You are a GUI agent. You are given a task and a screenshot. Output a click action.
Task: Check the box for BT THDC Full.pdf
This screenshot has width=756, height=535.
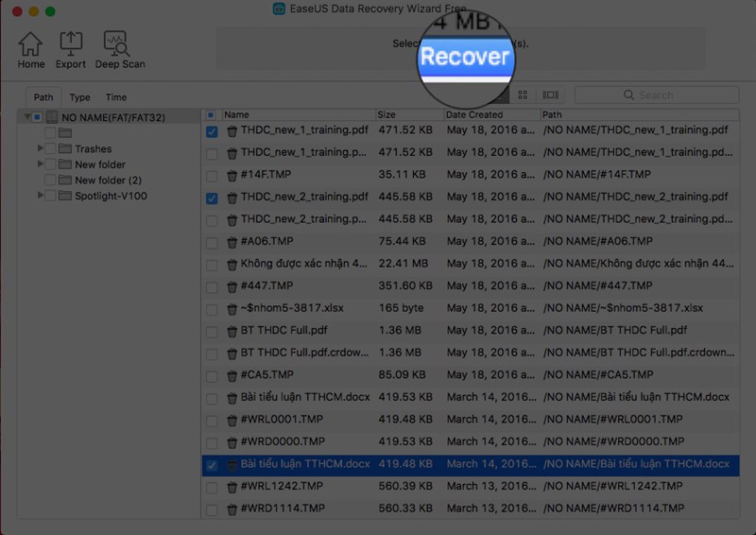coord(212,332)
